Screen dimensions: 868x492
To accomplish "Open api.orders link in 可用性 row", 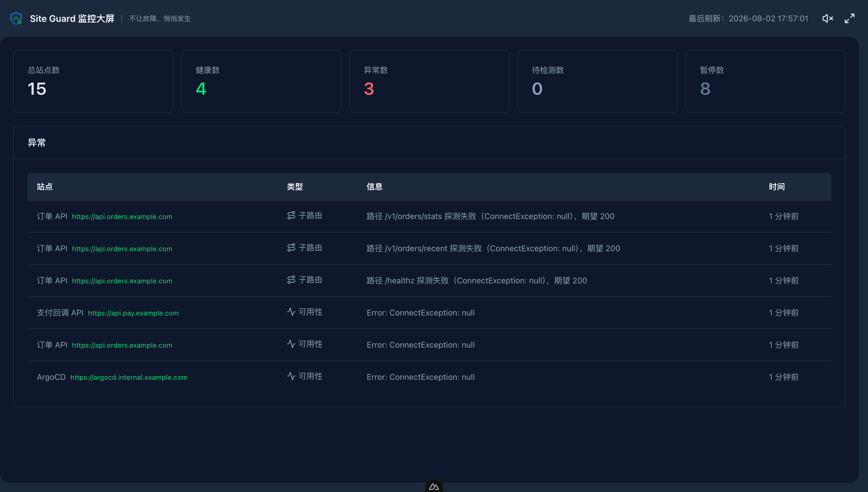I will (x=122, y=345).
